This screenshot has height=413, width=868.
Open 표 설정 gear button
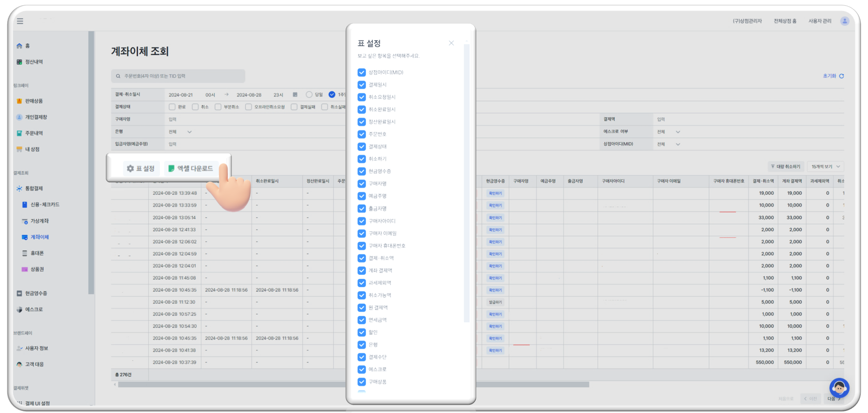point(141,169)
